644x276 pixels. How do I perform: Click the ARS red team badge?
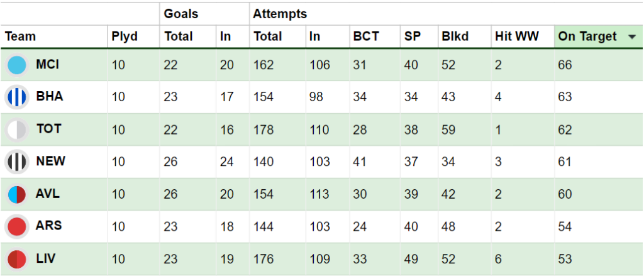tap(17, 226)
